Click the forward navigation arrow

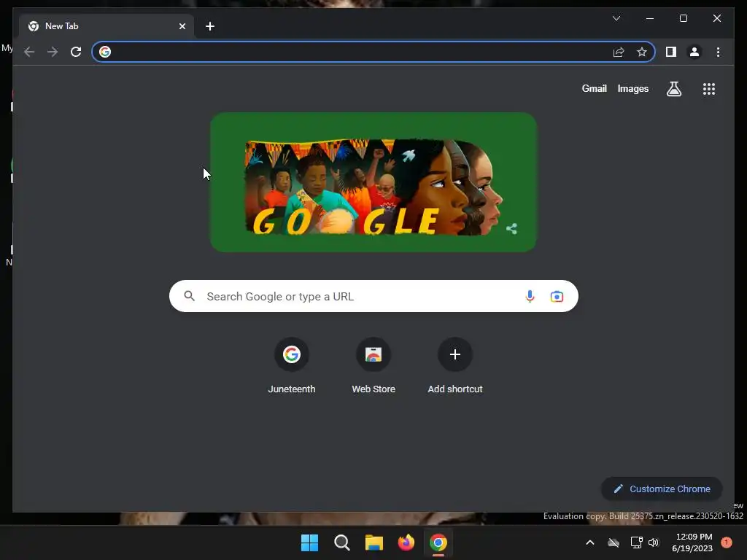pos(53,52)
